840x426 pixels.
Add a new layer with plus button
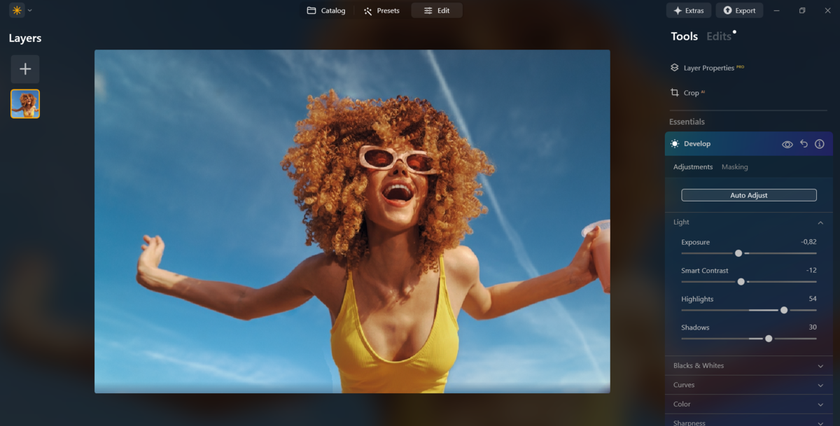[x=25, y=69]
